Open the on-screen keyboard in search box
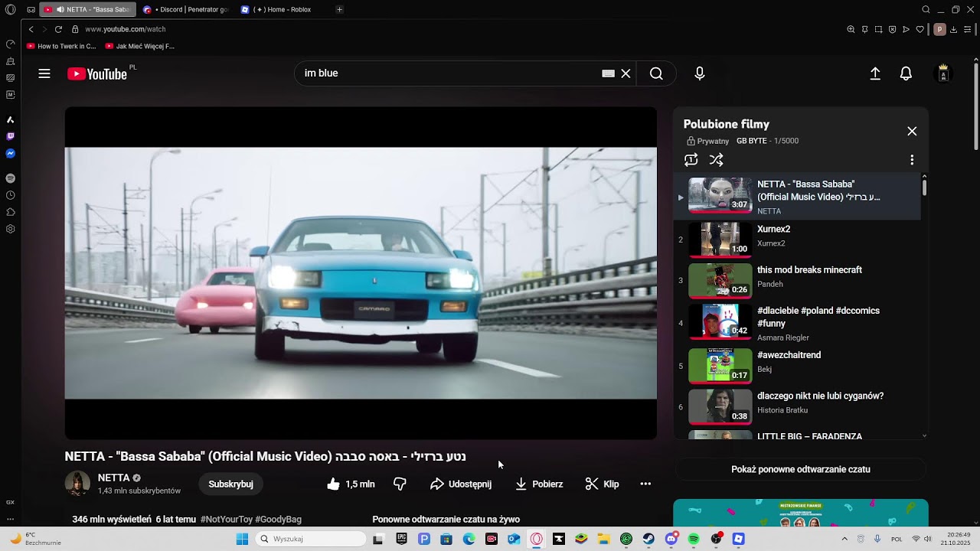This screenshot has height=551, width=980. tap(608, 73)
